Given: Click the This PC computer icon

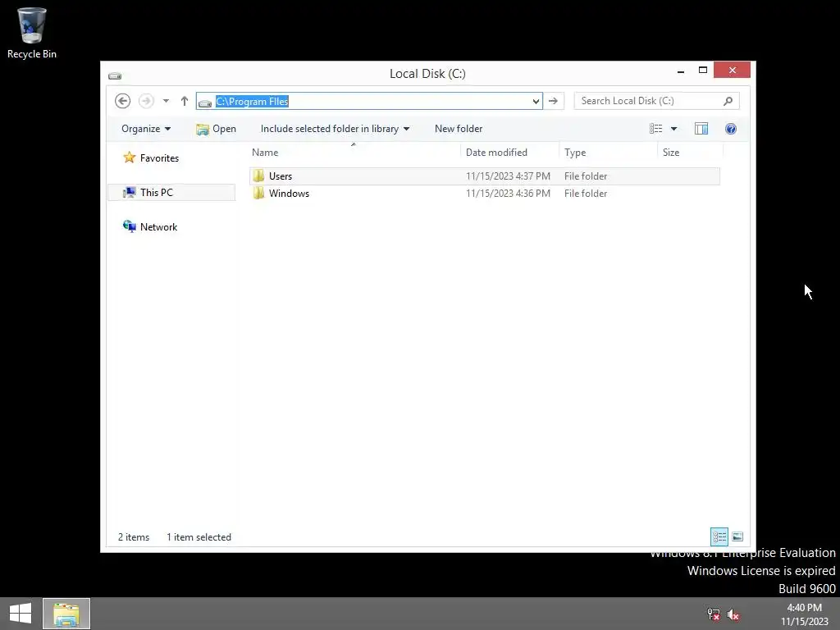Looking at the screenshot, I should [x=129, y=192].
